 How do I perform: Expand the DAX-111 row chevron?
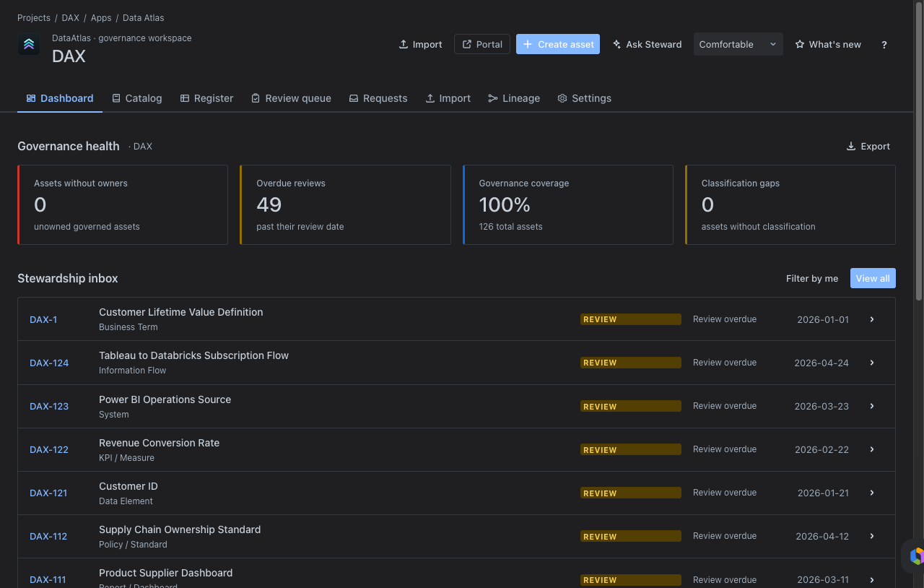point(872,579)
